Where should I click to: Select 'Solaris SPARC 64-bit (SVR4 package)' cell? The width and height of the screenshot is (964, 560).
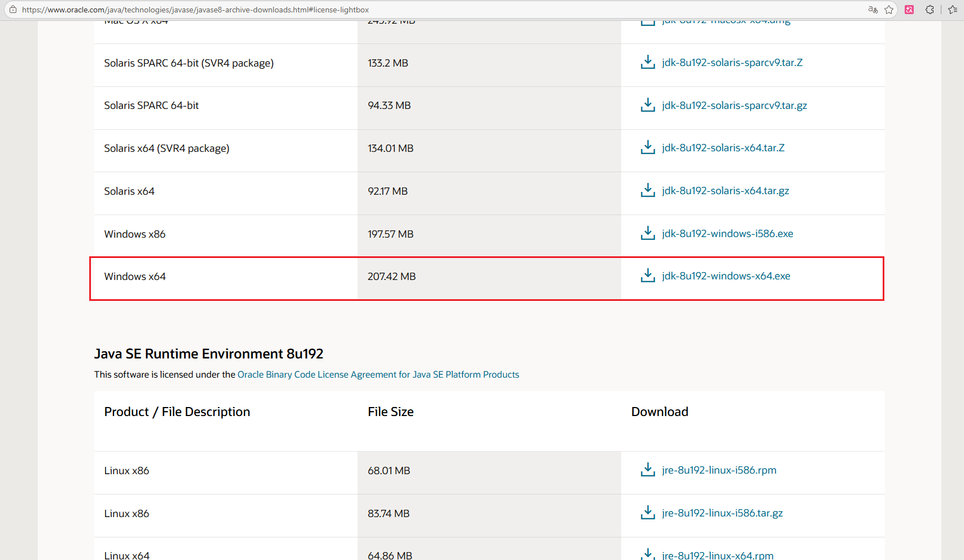click(189, 63)
